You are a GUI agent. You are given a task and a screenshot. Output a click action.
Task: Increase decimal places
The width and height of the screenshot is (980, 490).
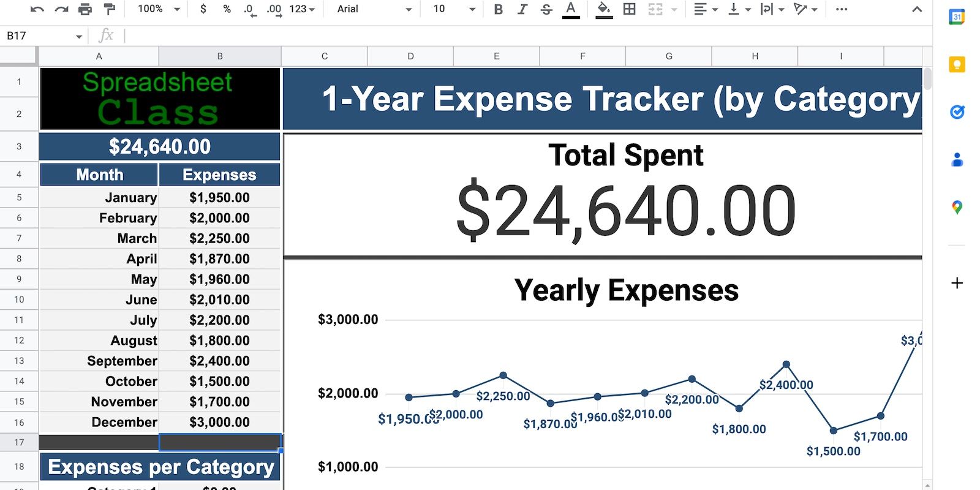[274, 9]
